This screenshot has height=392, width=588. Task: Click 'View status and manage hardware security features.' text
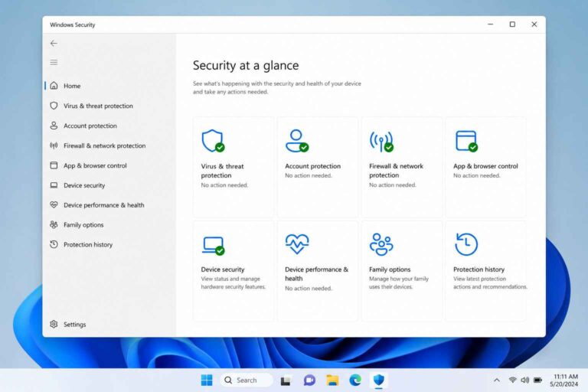(234, 283)
